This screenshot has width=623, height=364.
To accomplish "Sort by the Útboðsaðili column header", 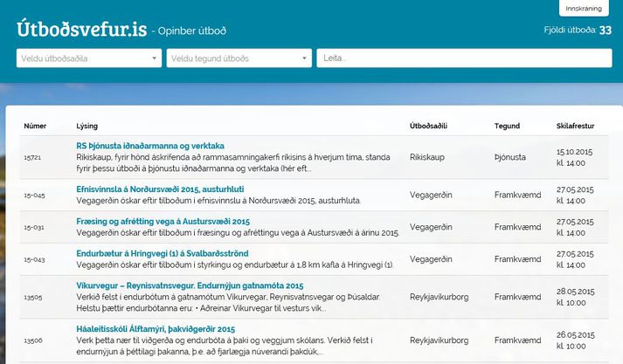I will (429, 127).
